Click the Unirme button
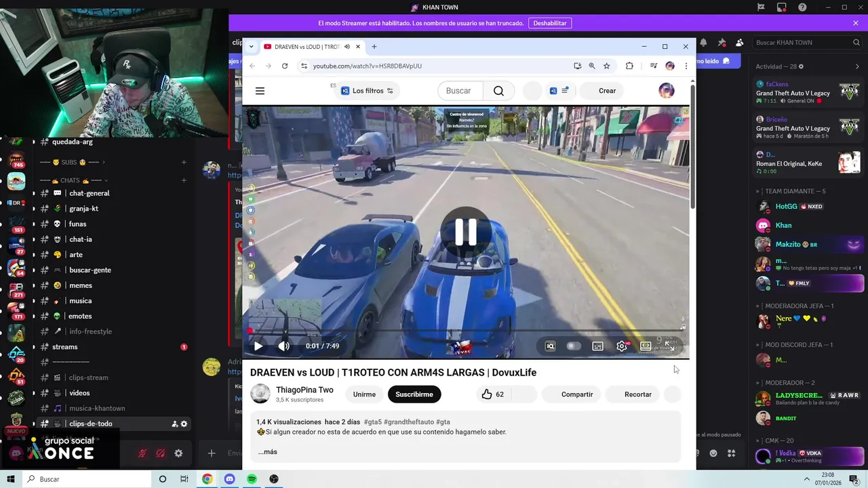The width and height of the screenshot is (868, 488). (x=364, y=394)
